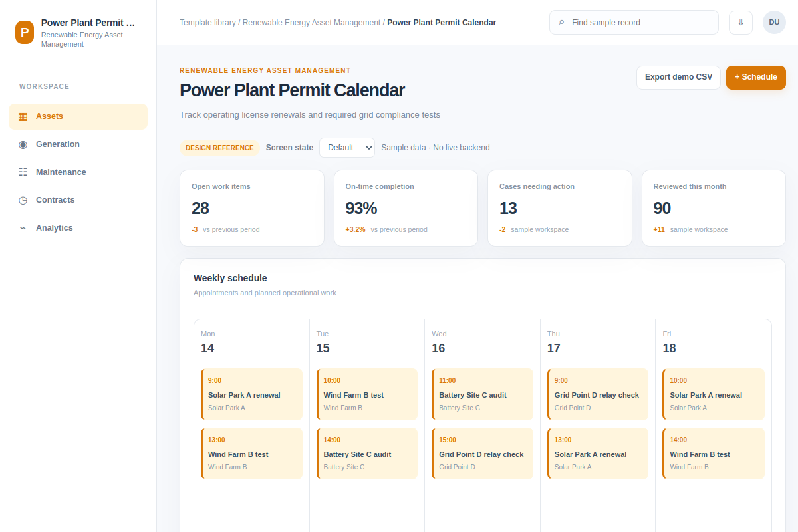798x532 pixels.
Task: Click the 93% completion value
Action: point(361,208)
